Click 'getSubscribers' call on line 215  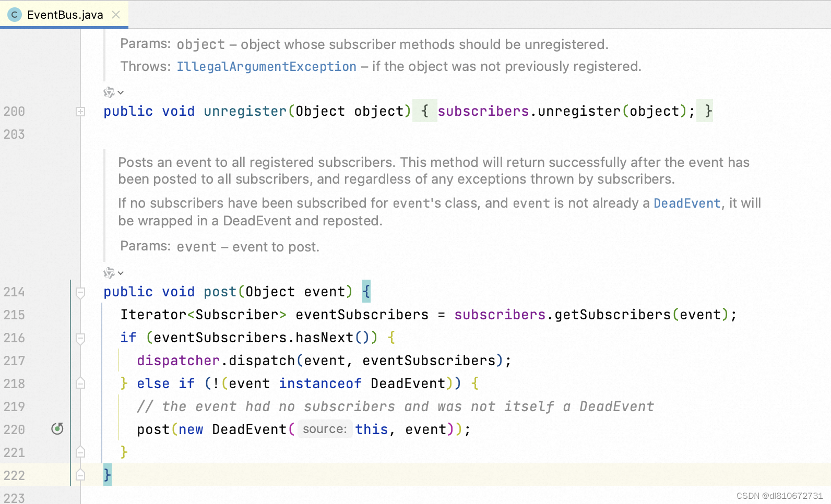tap(612, 315)
